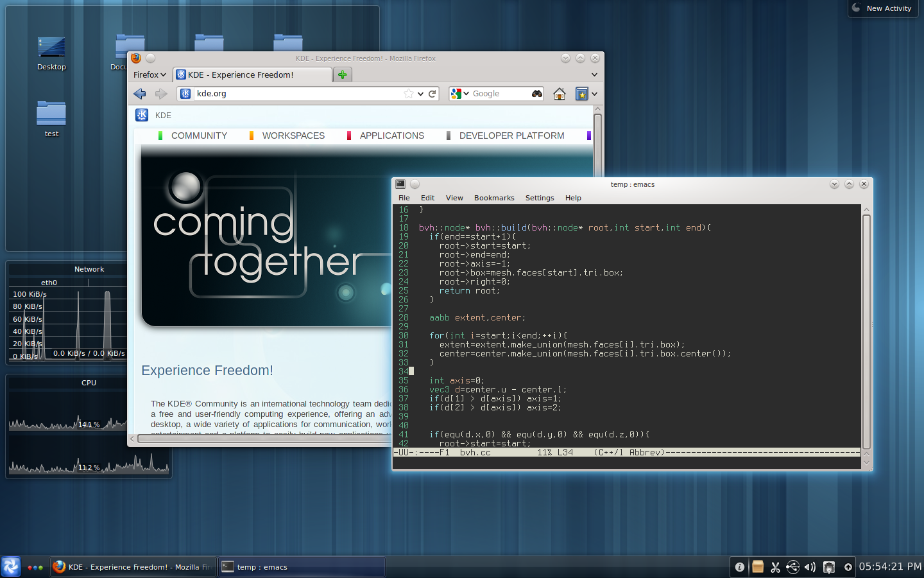Open the APPLICATIONS section of the KDE site
The height and width of the screenshot is (578, 924).
point(391,136)
